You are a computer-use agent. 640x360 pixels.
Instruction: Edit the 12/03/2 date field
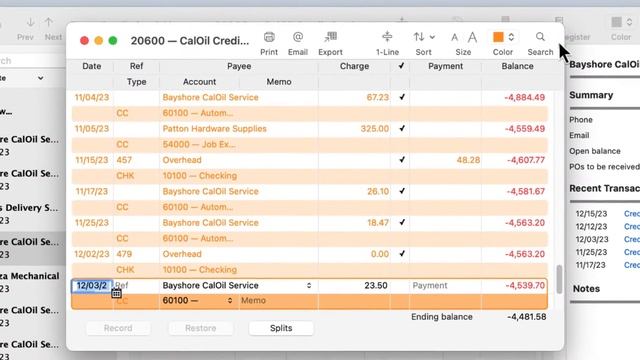[92, 285]
